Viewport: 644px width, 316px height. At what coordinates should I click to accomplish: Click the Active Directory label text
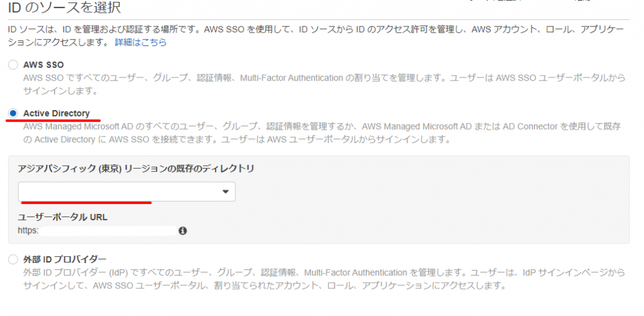pos(56,113)
